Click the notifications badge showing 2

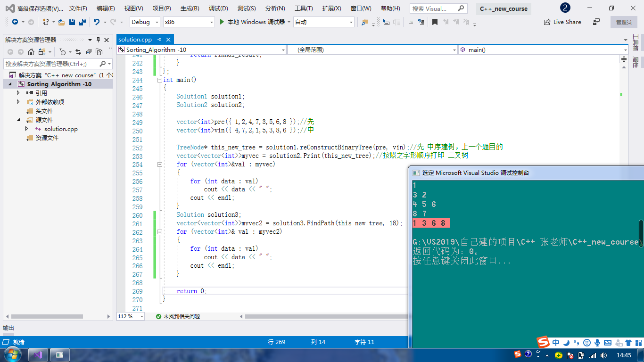click(x=565, y=8)
